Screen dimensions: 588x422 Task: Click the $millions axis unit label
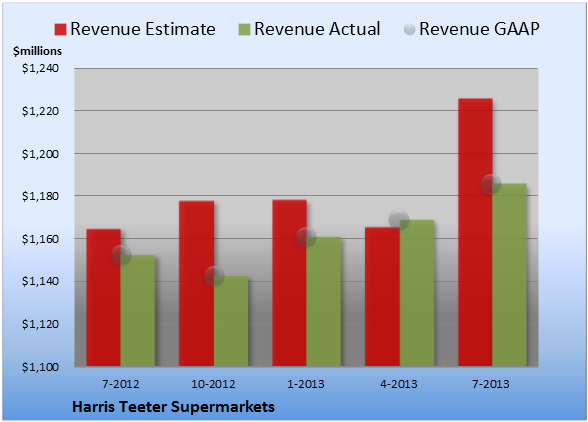pos(37,51)
